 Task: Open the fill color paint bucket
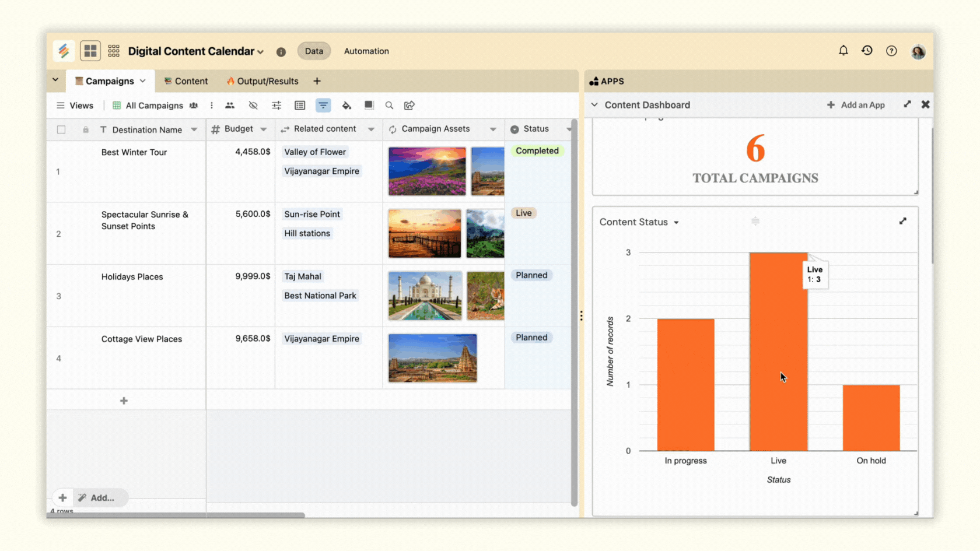click(x=346, y=106)
